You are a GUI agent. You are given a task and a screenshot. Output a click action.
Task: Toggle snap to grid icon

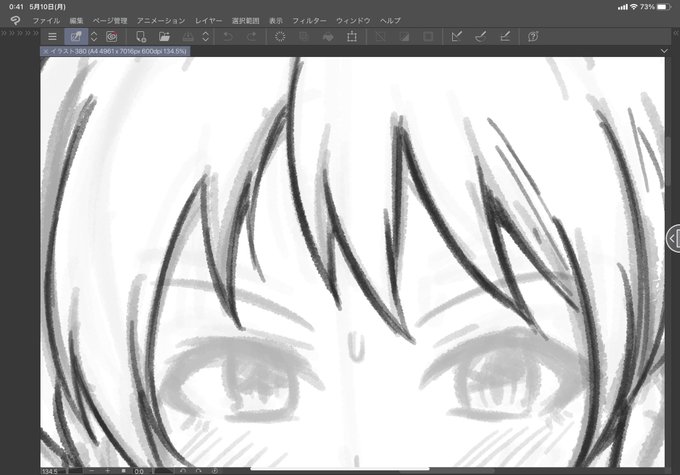(x=505, y=37)
